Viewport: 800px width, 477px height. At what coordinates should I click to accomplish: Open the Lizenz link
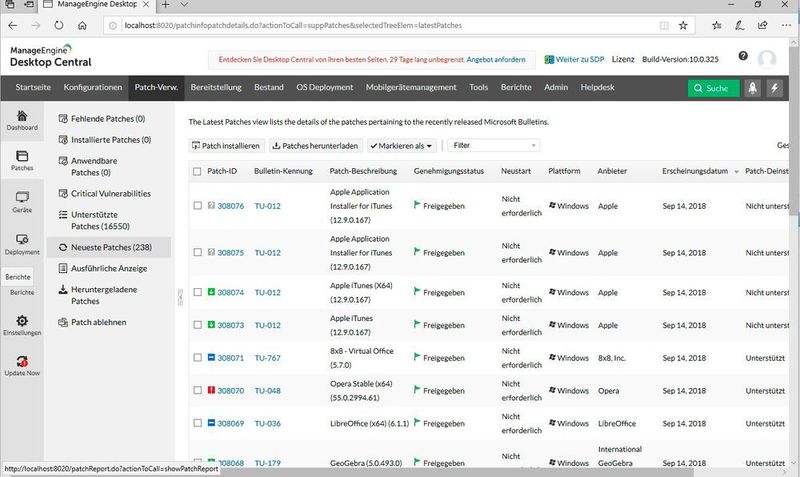[x=623, y=59]
